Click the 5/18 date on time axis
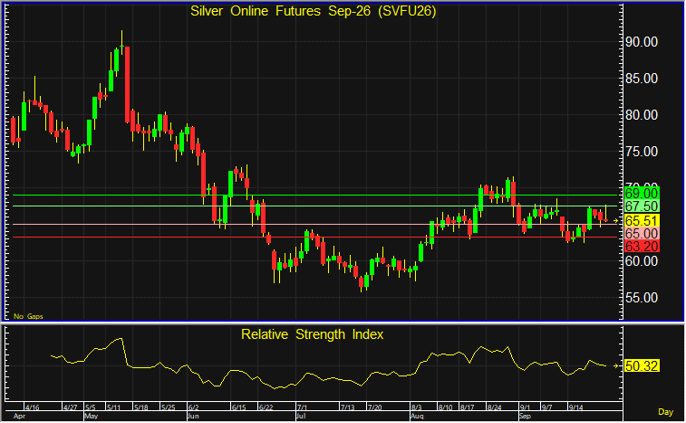This screenshot has width=686, height=423. [x=141, y=407]
